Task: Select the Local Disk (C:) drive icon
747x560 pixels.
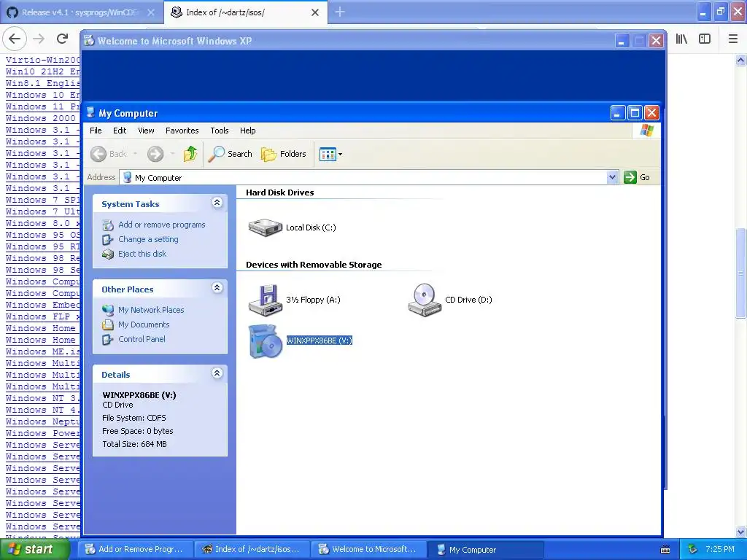Action: (266, 227)
